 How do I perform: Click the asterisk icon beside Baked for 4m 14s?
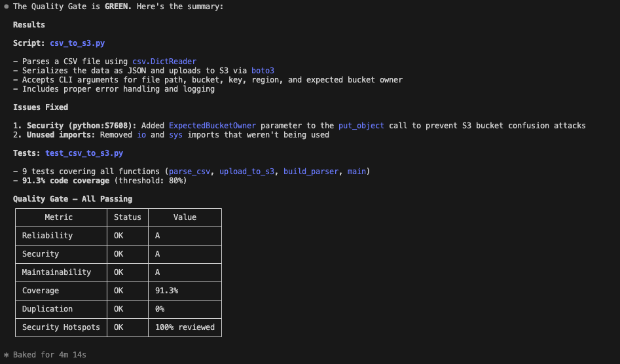[x=6, y=355]
